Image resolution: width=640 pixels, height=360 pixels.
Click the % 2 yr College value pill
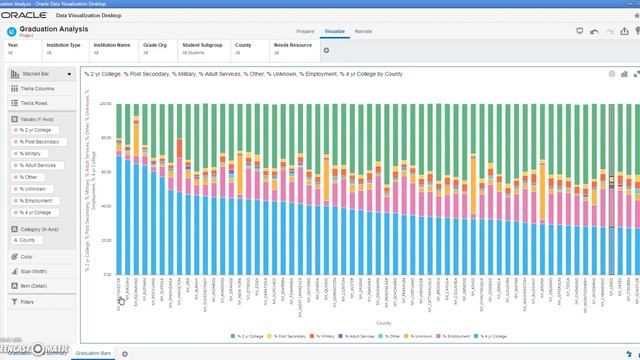tap(35, 130)
